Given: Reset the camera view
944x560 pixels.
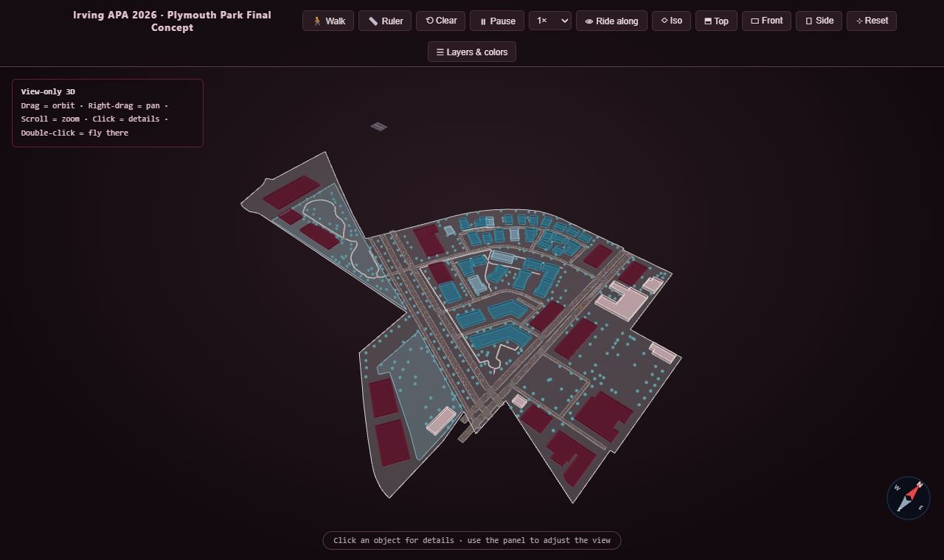Looking at the screenshot, I should [872, 21].
